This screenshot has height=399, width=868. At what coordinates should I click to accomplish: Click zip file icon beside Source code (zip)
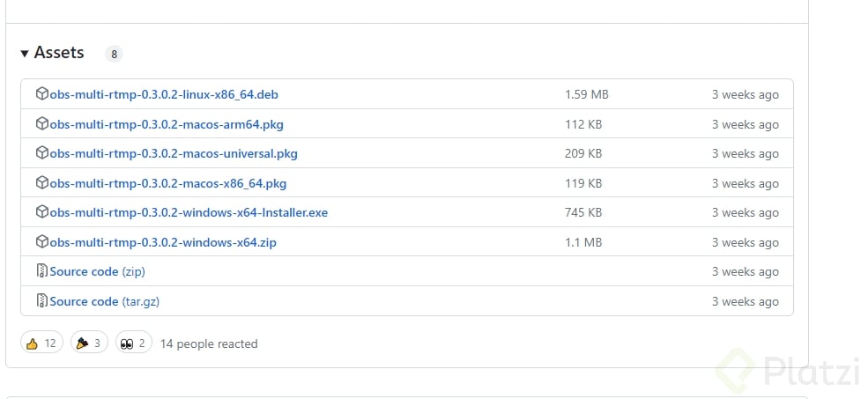coord(41,271)
